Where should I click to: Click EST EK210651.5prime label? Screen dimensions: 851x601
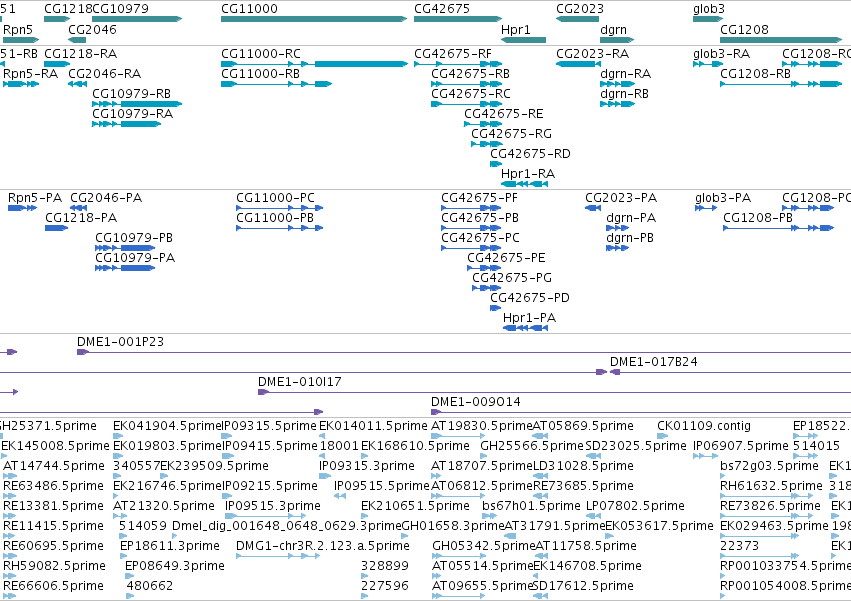coord(415,506)
